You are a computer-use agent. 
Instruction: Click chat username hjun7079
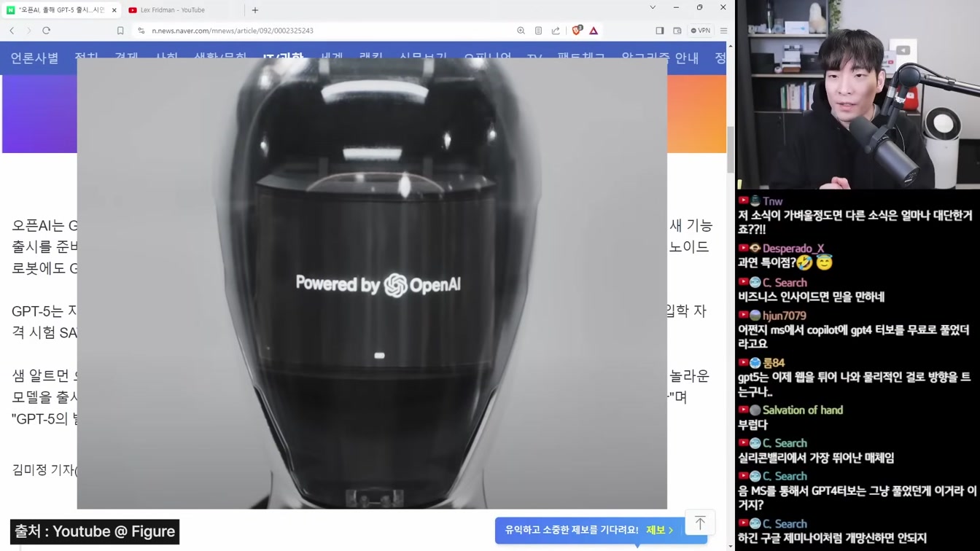(784, 316)
